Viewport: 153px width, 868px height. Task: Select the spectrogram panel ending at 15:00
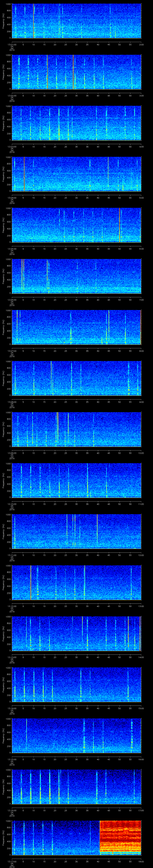(76, 685)
